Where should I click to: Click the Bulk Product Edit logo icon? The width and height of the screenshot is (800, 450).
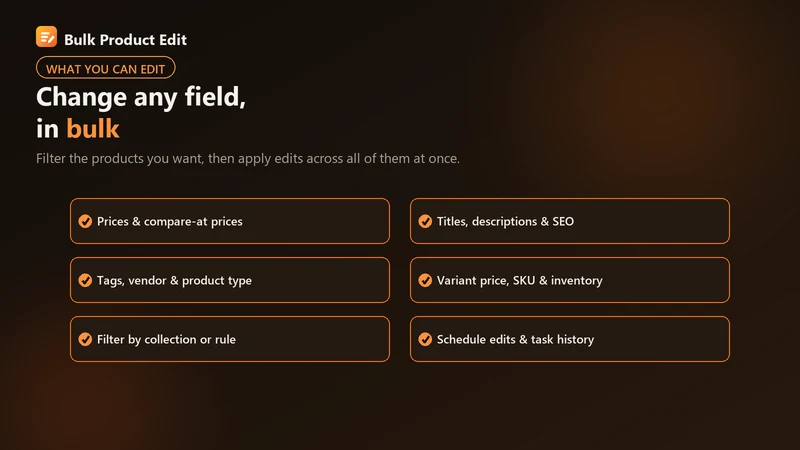46,37
